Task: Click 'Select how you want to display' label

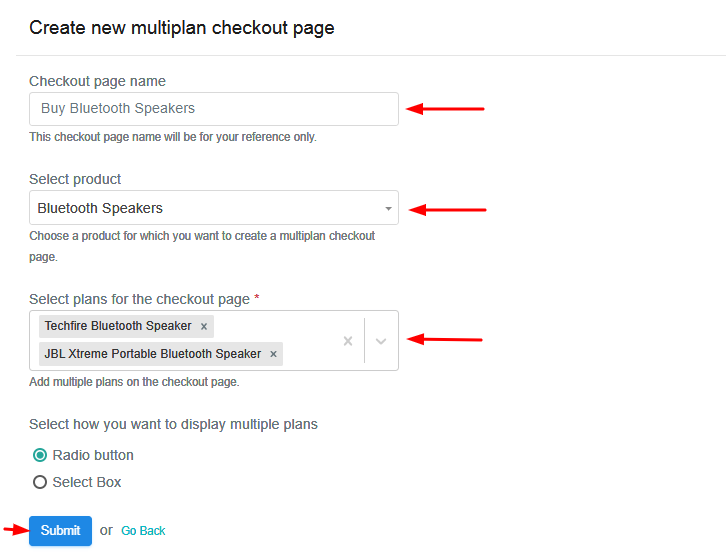Action: tap(173, 424)
